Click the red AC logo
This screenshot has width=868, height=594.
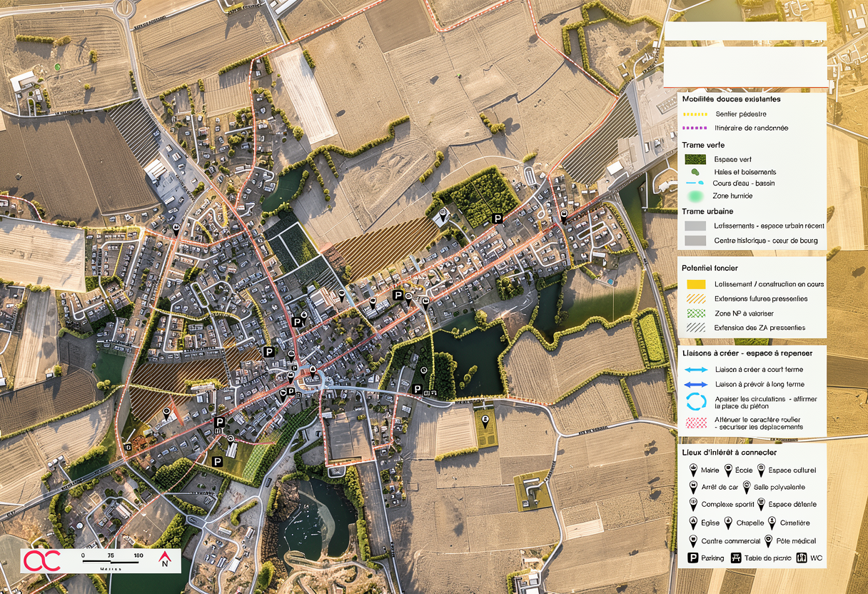click(x=42, y=560)
